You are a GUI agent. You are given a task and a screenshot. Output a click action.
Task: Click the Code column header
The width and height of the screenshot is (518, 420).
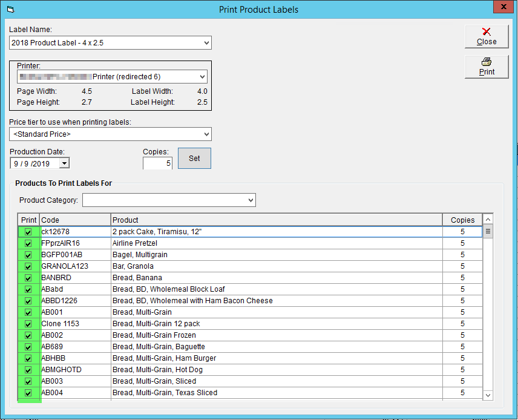tap(75, 220)
